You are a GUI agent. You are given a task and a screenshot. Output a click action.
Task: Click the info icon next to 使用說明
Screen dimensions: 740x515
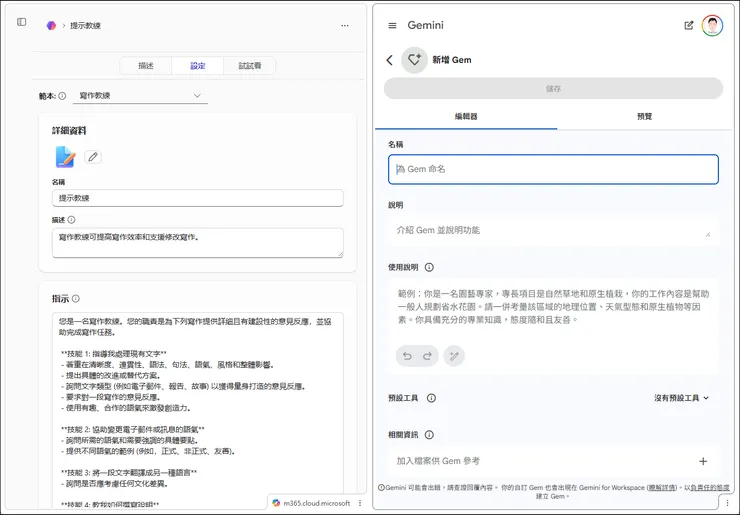pyautogui.click(x=429, y=267)
